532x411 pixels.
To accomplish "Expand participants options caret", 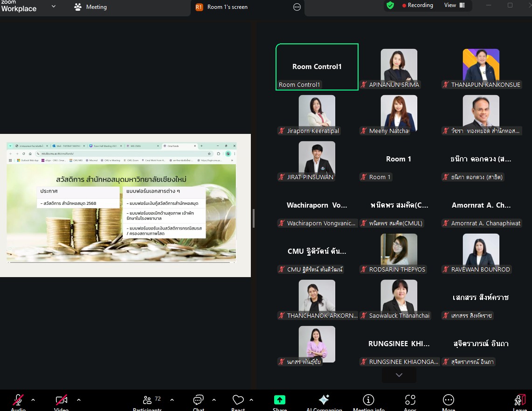I will click(172, 400).
